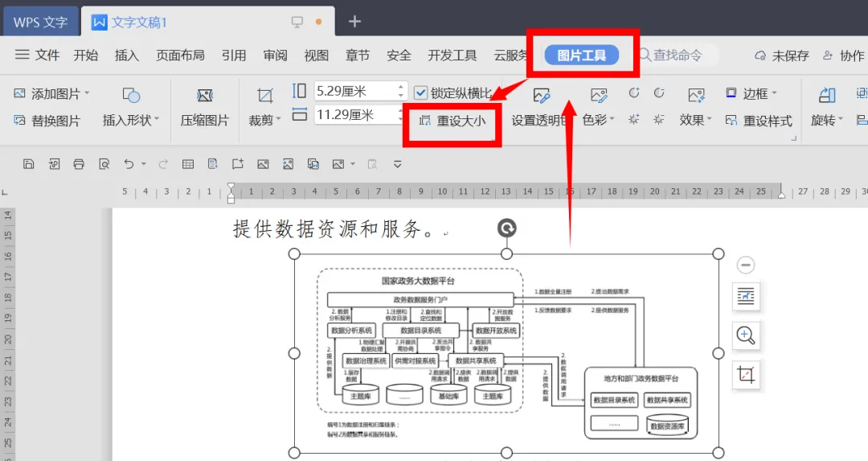The height and width of the screenshot is (461, 868).
Task: Click the Compress Picture (压缩图片) icon
Action: pyautogui.click(x=205, y=95)
